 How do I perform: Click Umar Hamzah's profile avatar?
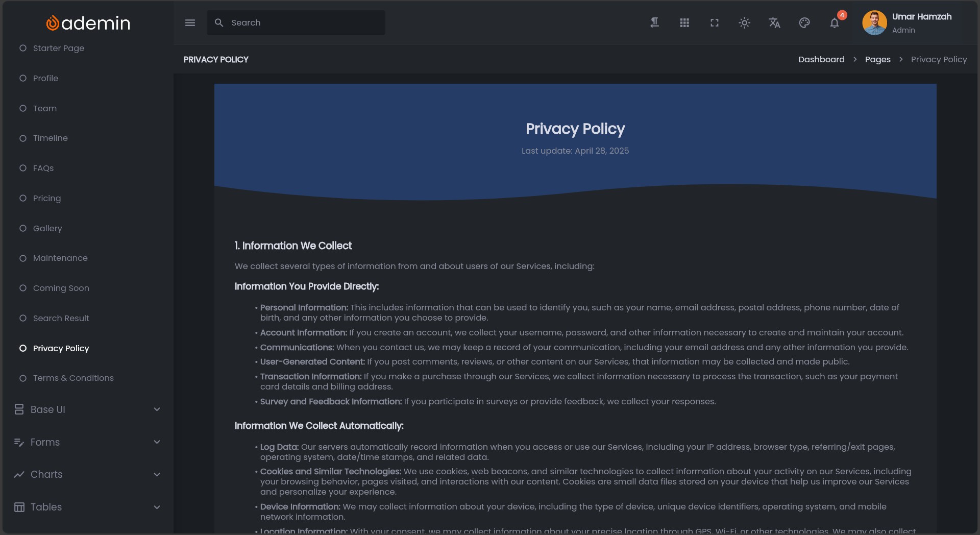[874, 23]
